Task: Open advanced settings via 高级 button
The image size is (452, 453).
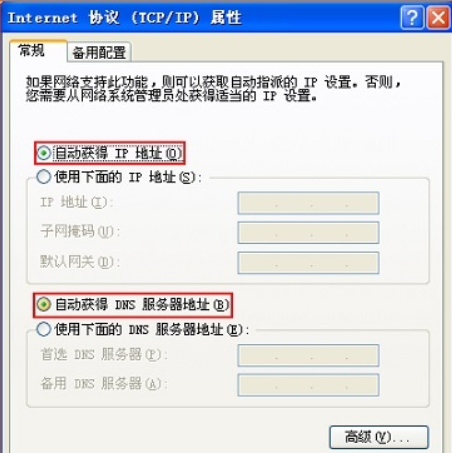Action: tap(379, 437)
